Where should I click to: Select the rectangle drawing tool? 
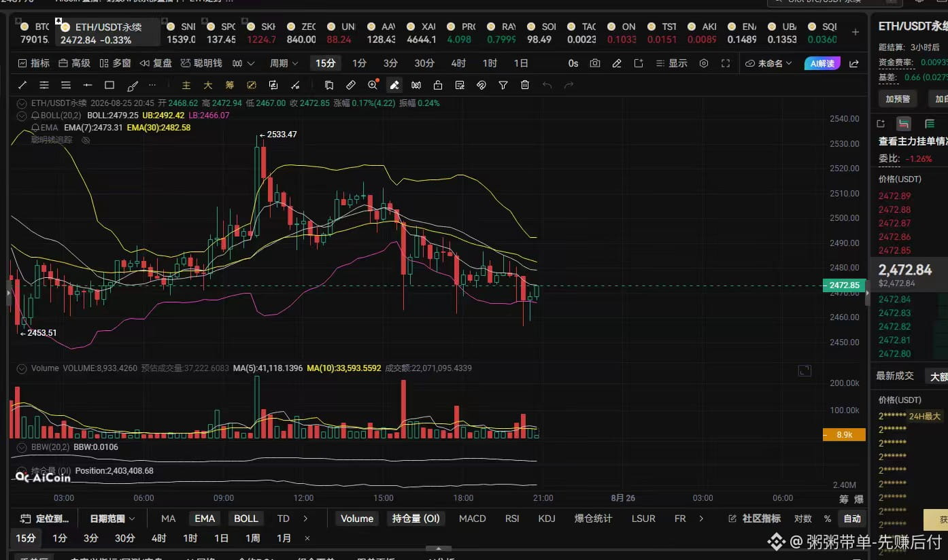pos(109,86)
